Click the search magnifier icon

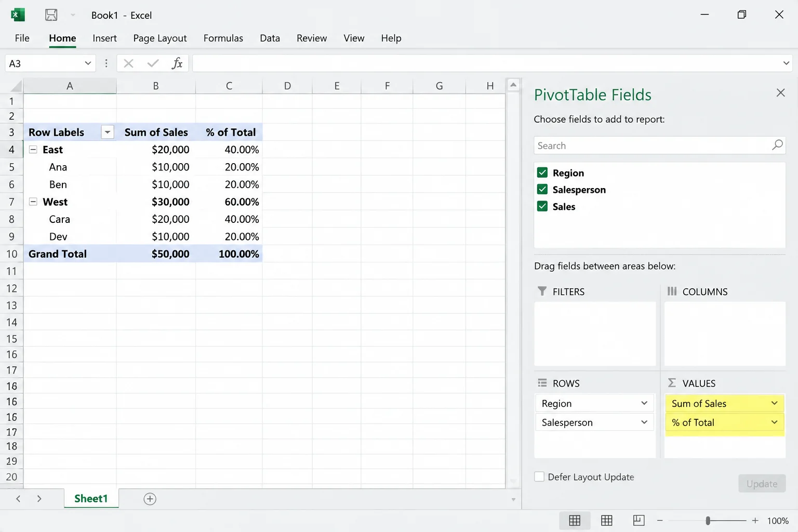tap(777, 145)
